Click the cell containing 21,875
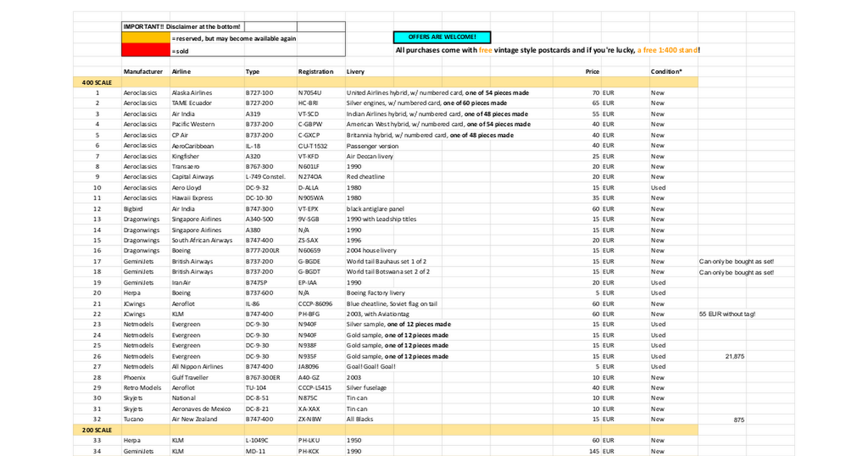Image resolution: width=868 pixels, height=456 pixels. [x=734, y=356]
